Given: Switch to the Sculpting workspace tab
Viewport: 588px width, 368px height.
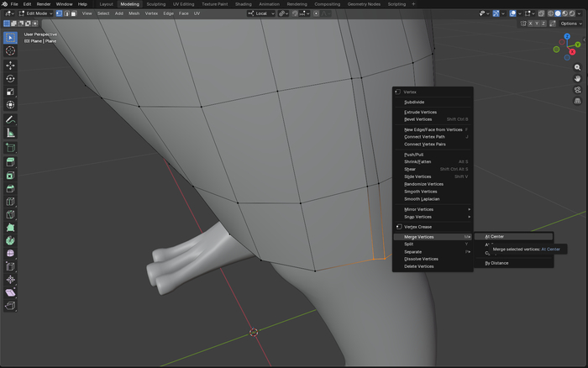Looking at the screenshot, I should pos(155,4).
